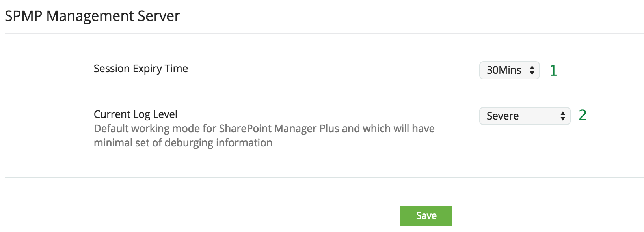
Task: Save the management server settings
Action: click(426, 215)
